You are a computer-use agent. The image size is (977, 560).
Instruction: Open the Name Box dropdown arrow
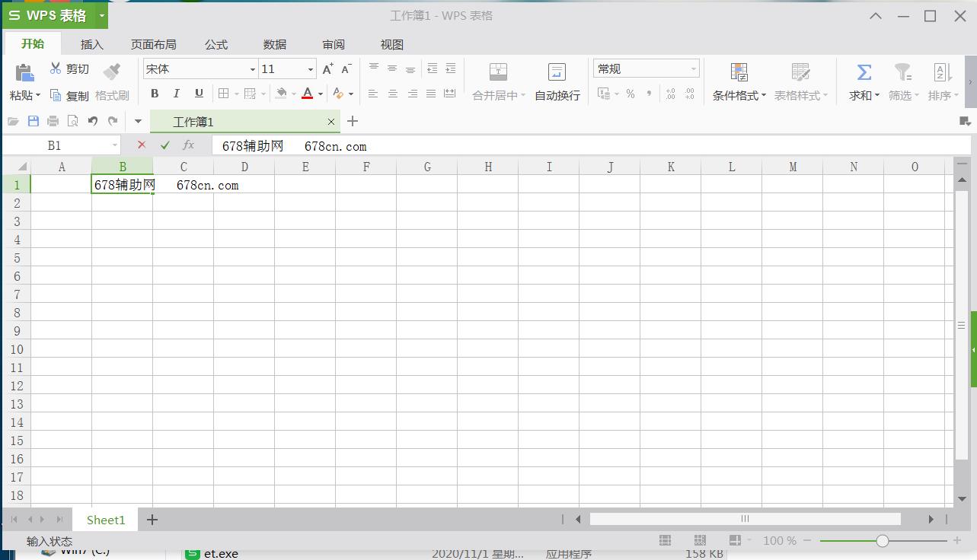click(x=115, y=145)
